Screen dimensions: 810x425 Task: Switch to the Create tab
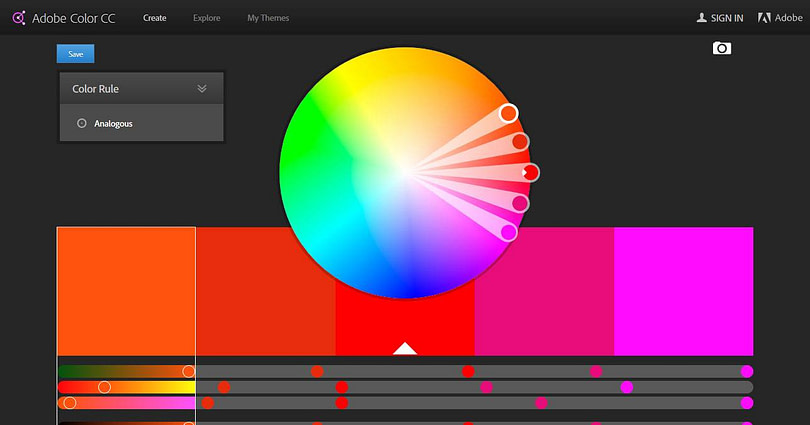click(154, 18)
